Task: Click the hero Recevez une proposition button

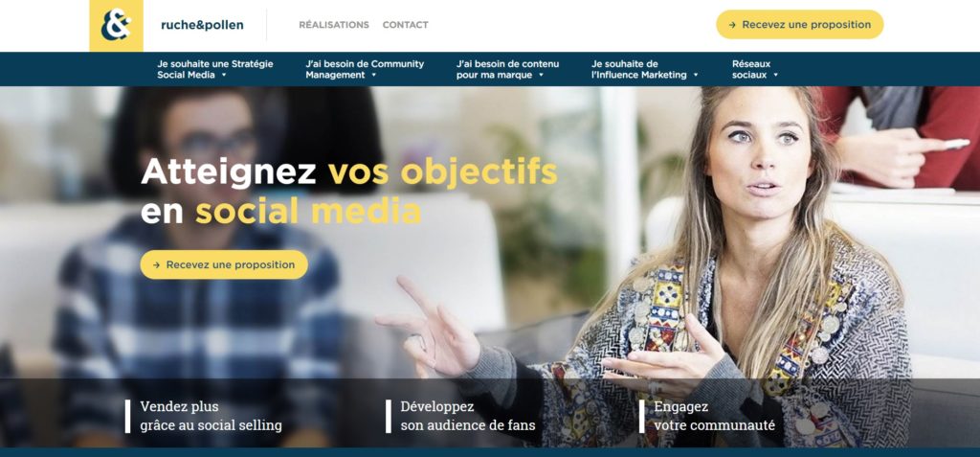Action: coord(224,264)
